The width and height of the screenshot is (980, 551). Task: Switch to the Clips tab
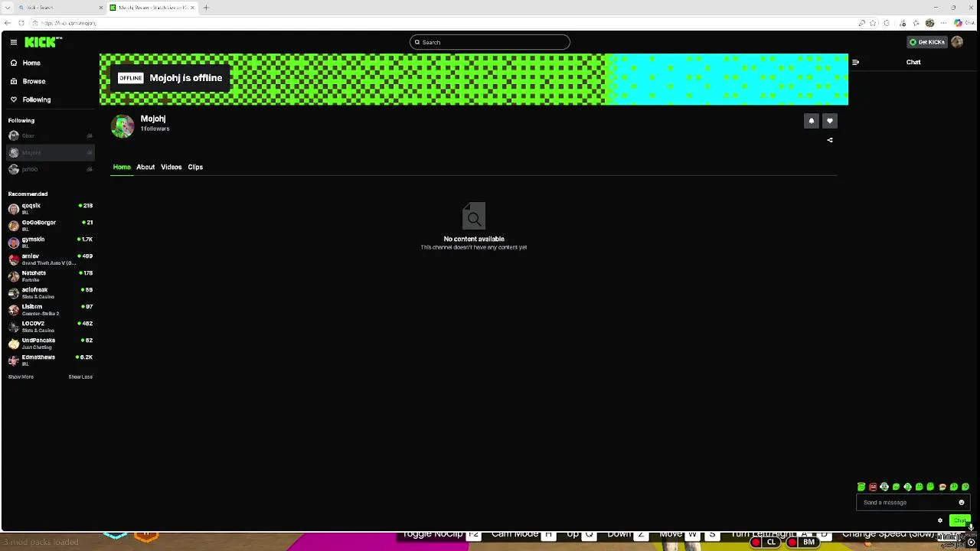[x=195, y=167]
